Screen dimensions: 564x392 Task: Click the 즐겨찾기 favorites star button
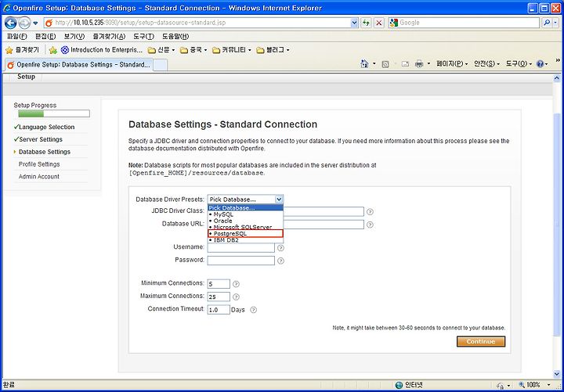22,50
